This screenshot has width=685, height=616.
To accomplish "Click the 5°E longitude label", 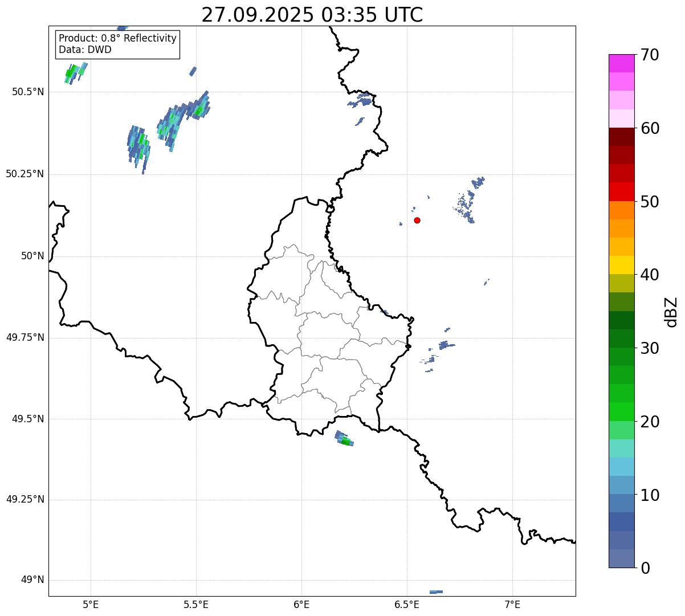I will point(91,605).
